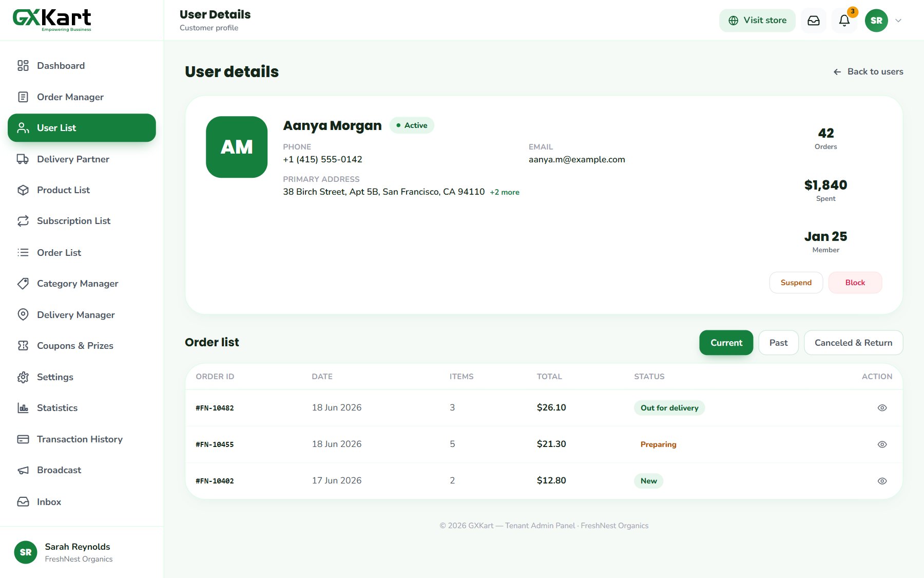Image resolution: width=924 pixels, height=578 pixels.
Task: Click the GXKart logo
Action: point(52,20)
